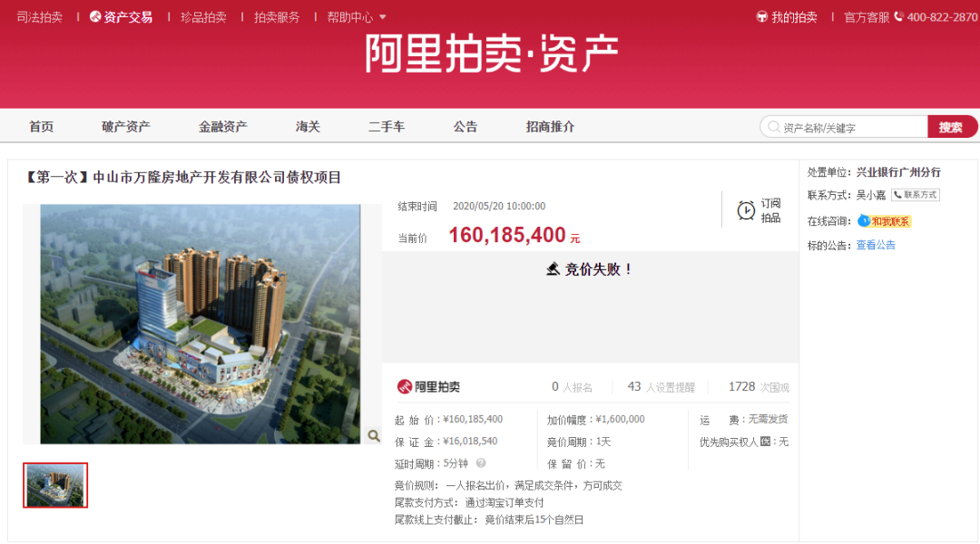Go to 拍卖服务 link
980x544 pixels.
(277, 17)
